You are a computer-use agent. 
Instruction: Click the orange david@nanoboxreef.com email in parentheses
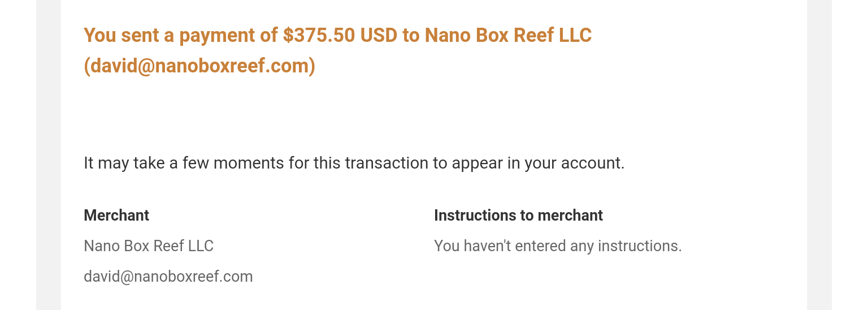tap(199, 66)
